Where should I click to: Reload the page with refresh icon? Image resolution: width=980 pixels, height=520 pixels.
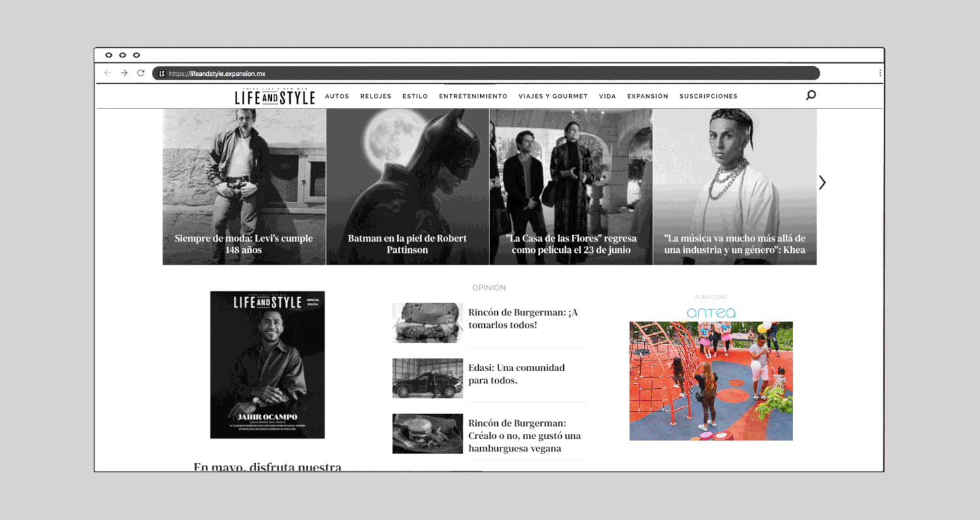(140, 73)
